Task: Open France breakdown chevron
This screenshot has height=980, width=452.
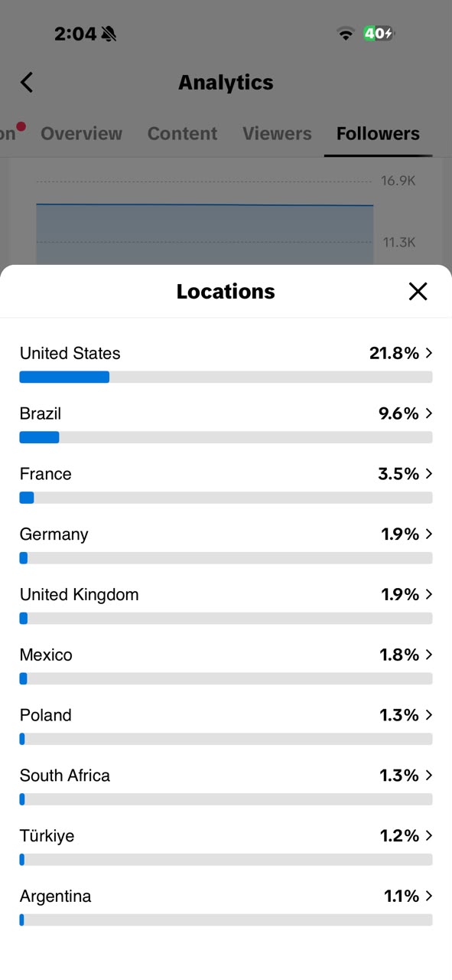Action: click(x=429, y=474)
